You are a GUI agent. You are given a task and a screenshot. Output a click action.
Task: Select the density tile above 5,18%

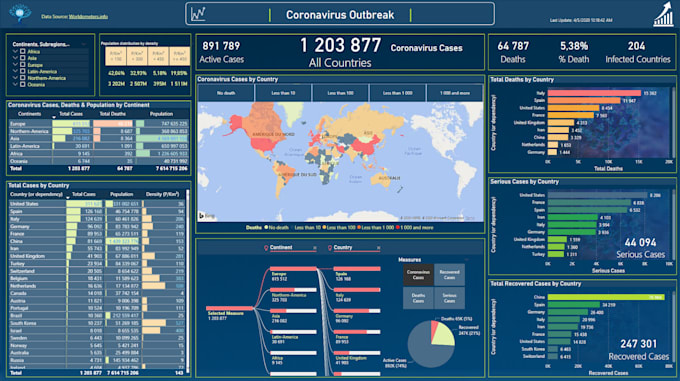coord(158,56)
